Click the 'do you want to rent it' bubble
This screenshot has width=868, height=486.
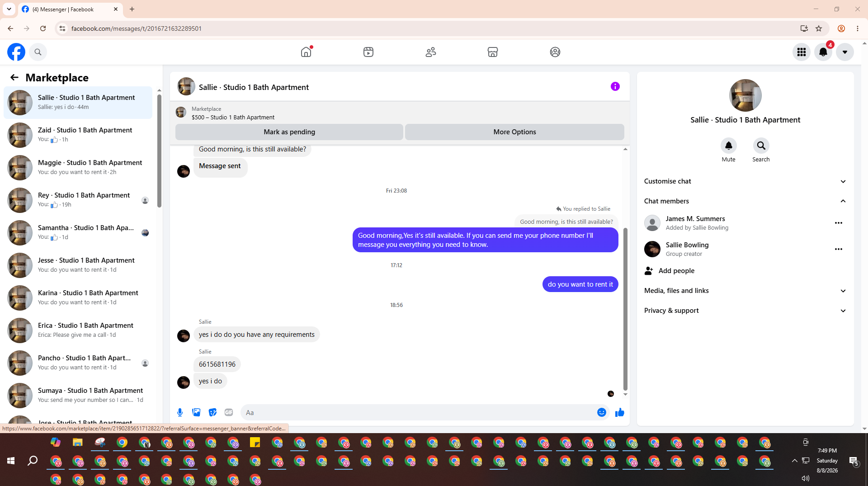[x=580, y=284]
